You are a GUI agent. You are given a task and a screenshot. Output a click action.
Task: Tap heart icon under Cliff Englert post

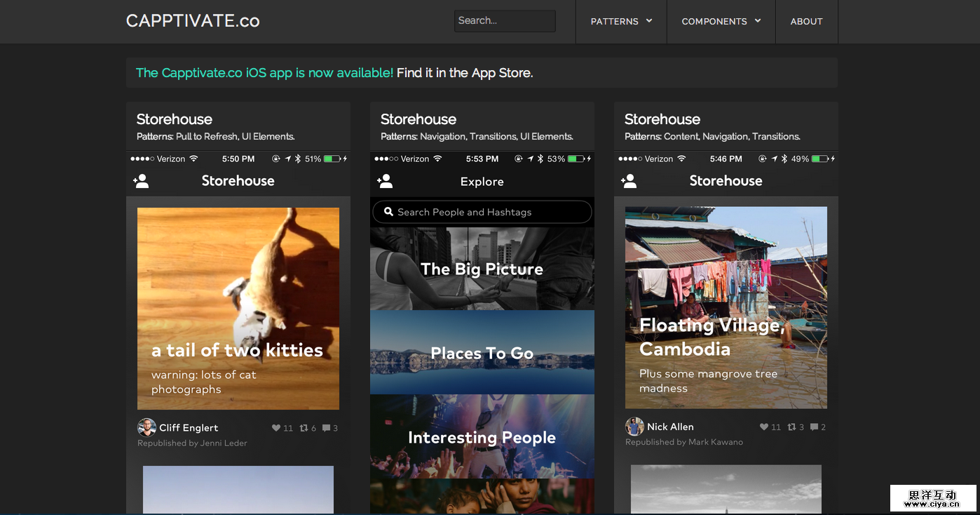(275, 428)
